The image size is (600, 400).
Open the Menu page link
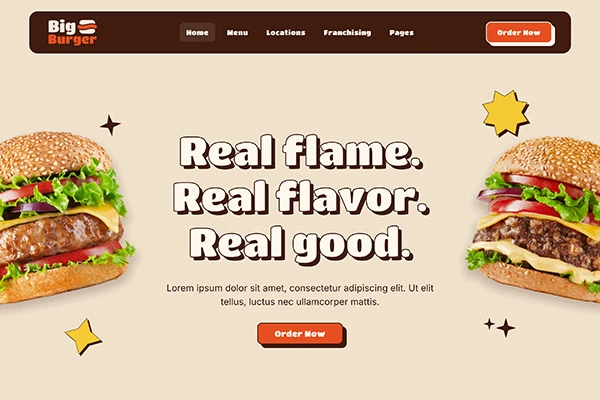237,33
